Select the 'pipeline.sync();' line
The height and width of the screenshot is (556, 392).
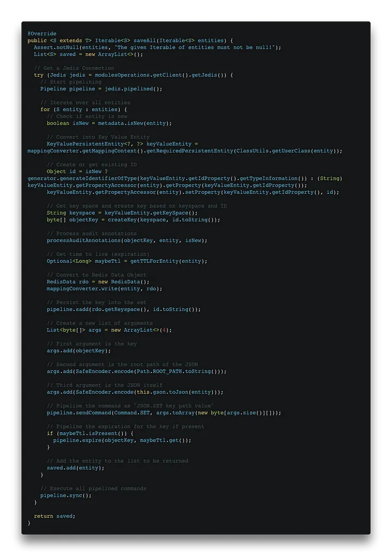(66, 496)
